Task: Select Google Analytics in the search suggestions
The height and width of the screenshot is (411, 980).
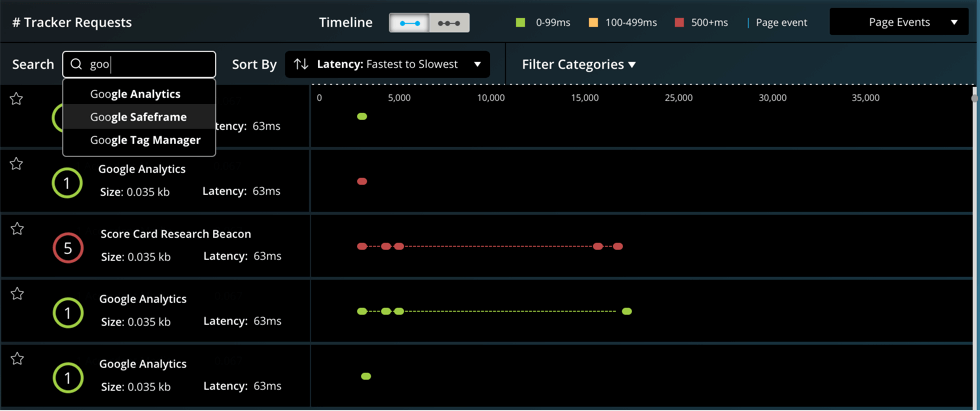Action: pos(135,94)
